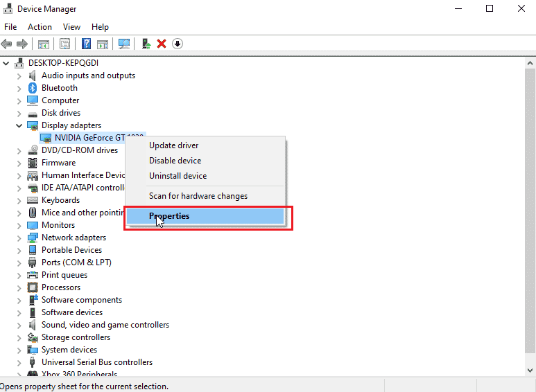Select the Processors tree item

point(61,287)
